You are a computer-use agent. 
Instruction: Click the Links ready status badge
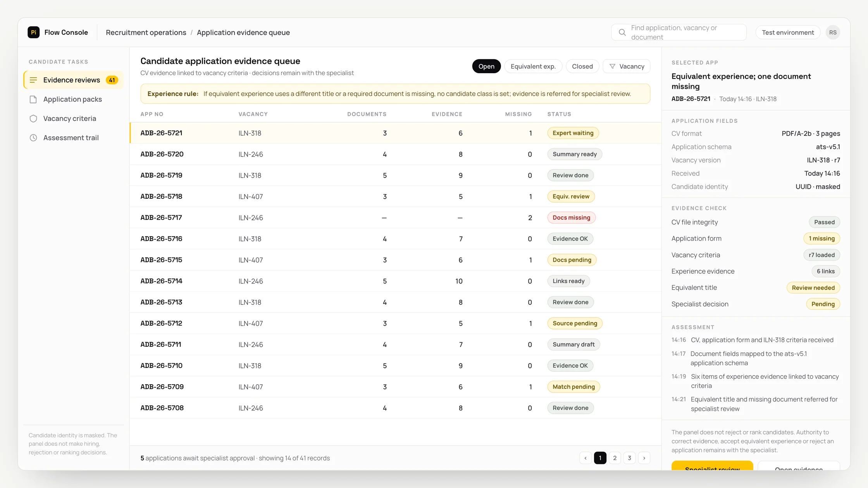tap(568, 281)
